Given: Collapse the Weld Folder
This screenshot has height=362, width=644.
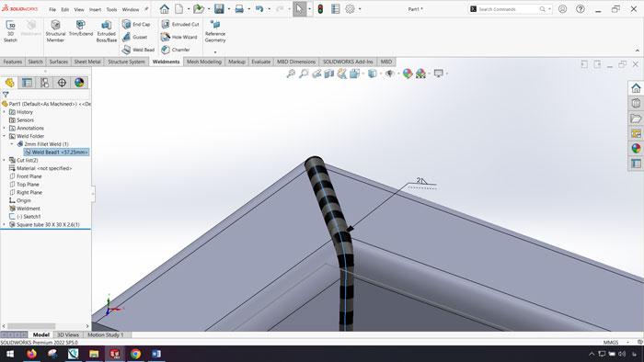Looking at the screenshot, I should (x=5, y=136).
